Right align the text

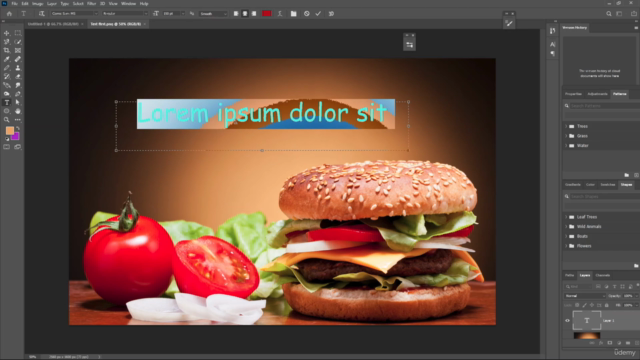click(x=254, y=13)
